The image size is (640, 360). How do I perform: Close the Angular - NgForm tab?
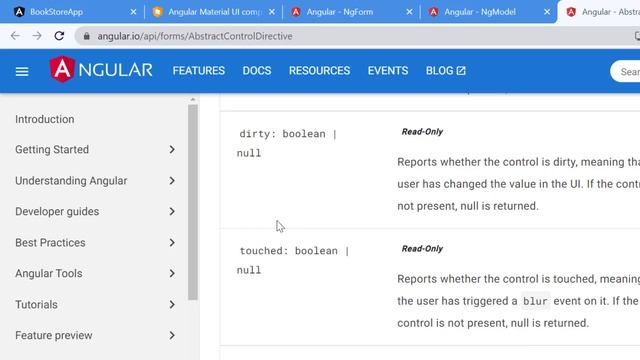click(409, 12)
